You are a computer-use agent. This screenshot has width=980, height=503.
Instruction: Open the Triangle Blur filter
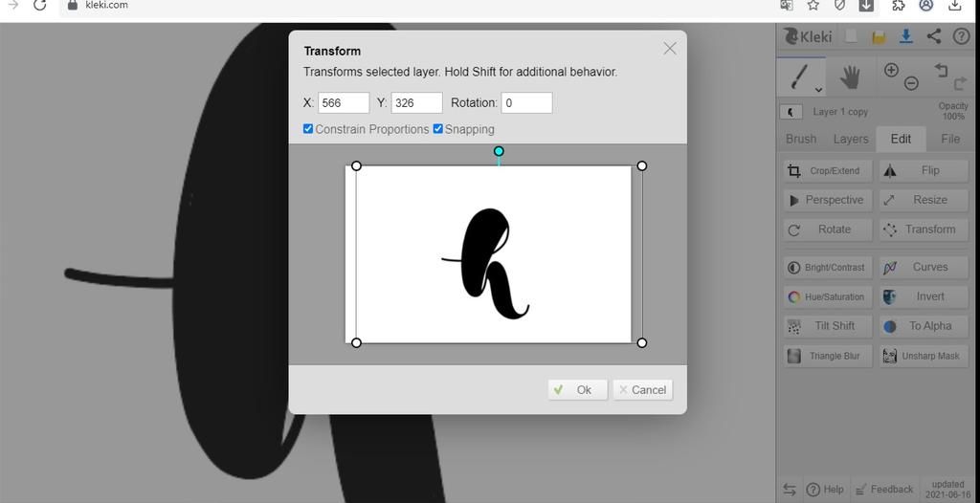click(828, 356)
